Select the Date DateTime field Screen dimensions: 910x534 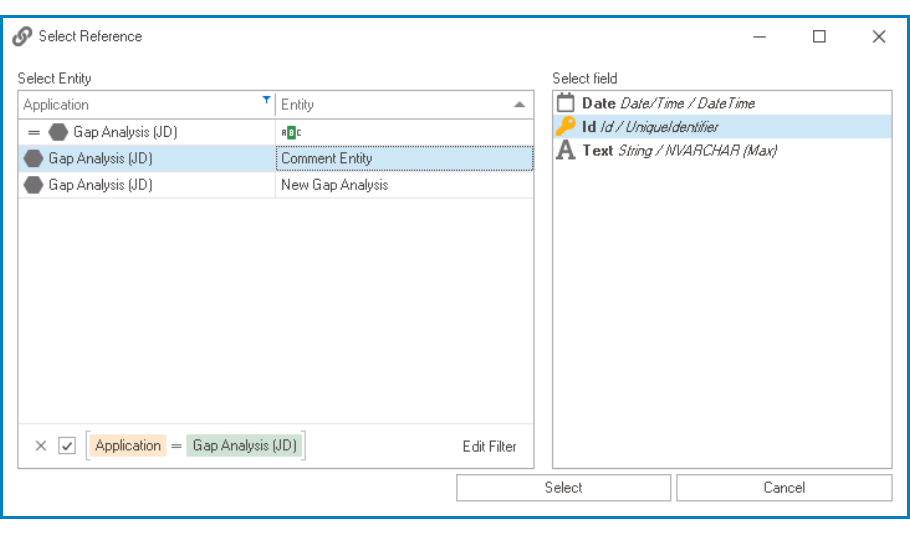coord(722,103)
